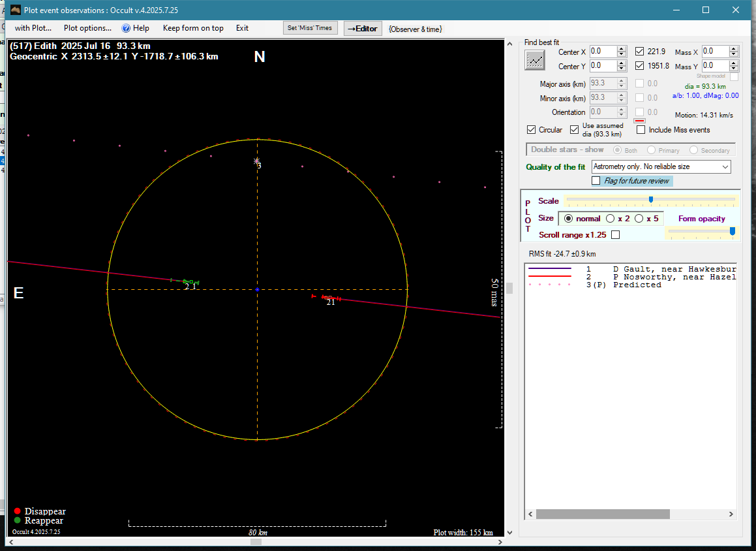The width and height of the screenshot is (756, 551).
Task: Click the Find best fit graph icon
Action: [535, 60]
